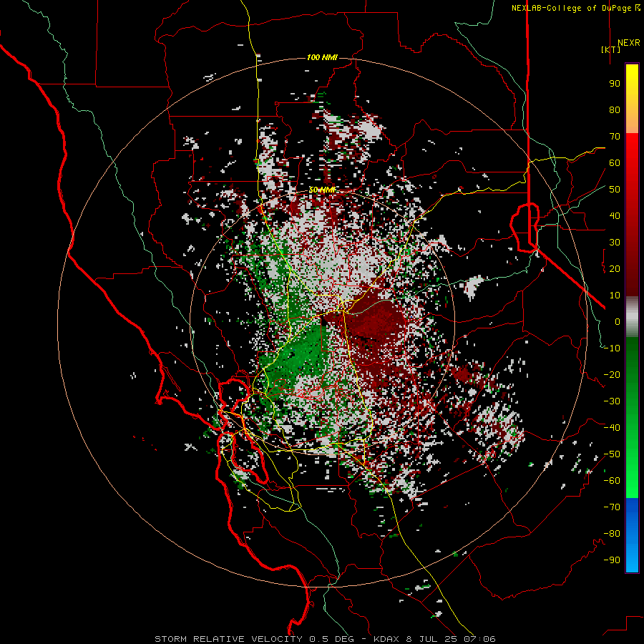The width and height of the screenshot is (644, 644).
Task: Click the -50 value on the velocity scale
Action: pos(612,454)
